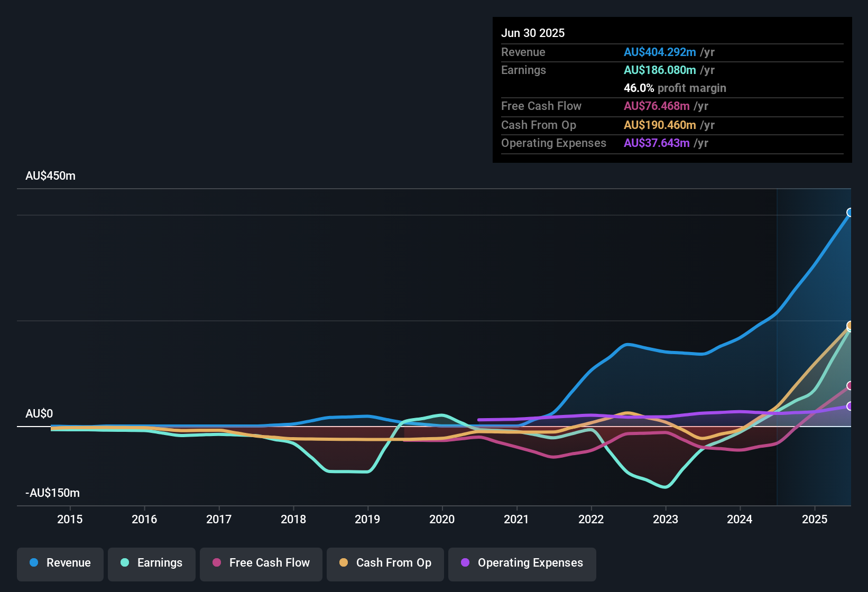Image resolution: width=868 pixels, height=592 pixels.
Task: Click the pink Free Cash Flow legend dot
Action: tap(216, 563)
